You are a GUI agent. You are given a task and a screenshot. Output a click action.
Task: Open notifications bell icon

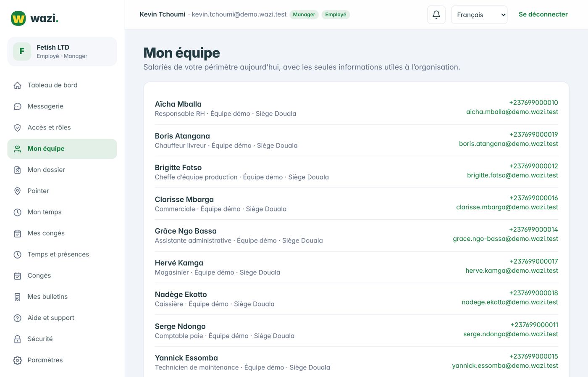[436, 15]
